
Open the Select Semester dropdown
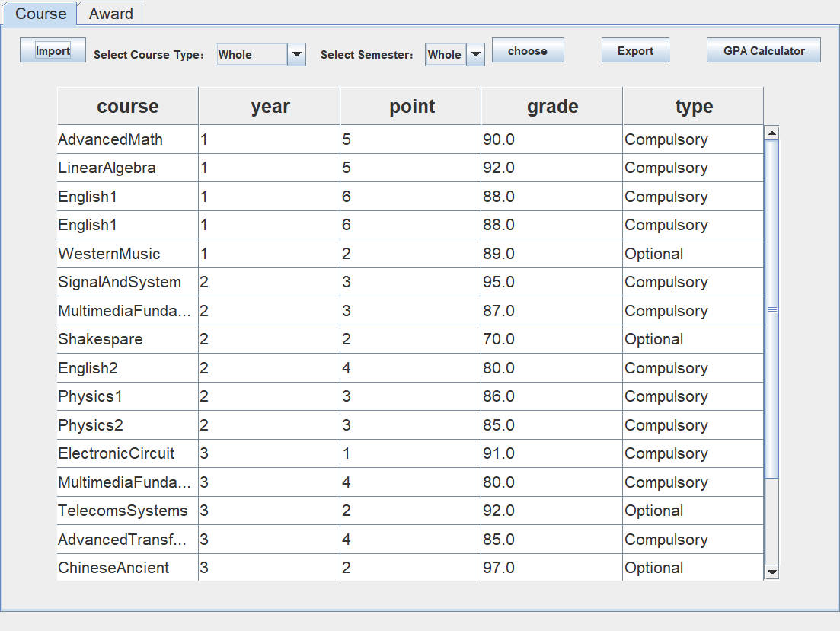(475, 55)
